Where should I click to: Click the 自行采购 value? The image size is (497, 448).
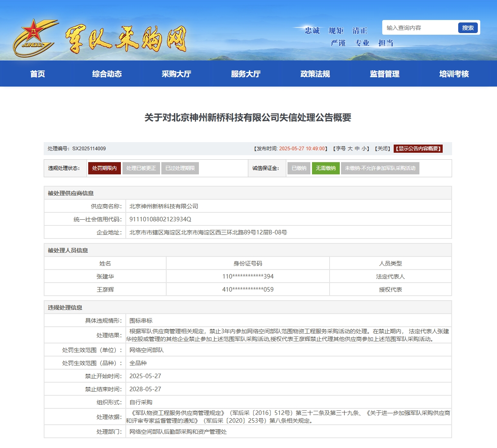tap(141, 402)
